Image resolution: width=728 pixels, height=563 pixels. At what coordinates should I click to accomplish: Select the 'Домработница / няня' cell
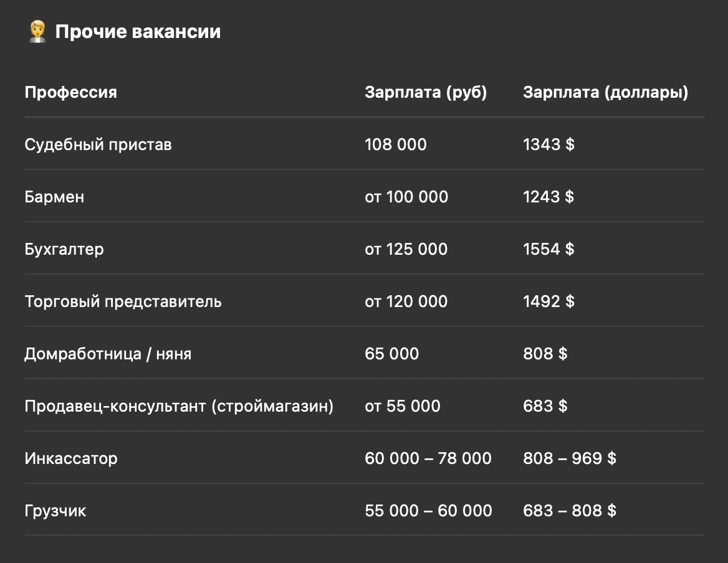pyautogui.click(x=108, y=354)
